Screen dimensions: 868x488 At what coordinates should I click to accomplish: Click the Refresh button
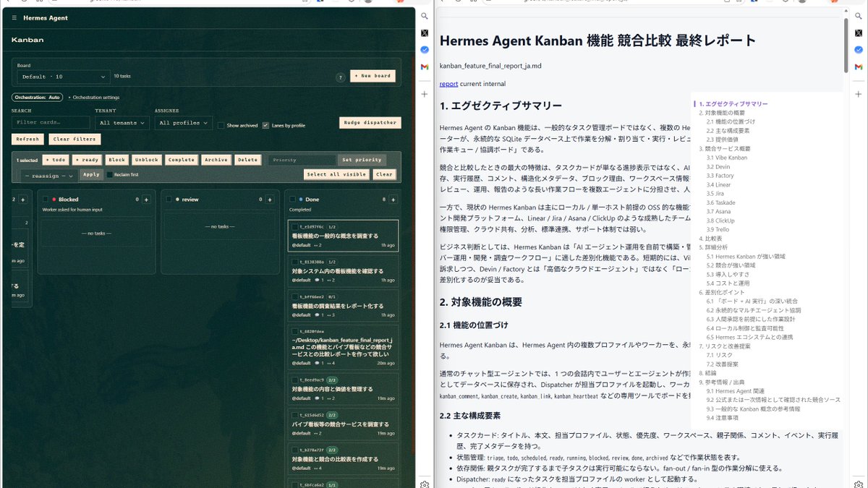[27, 139]
